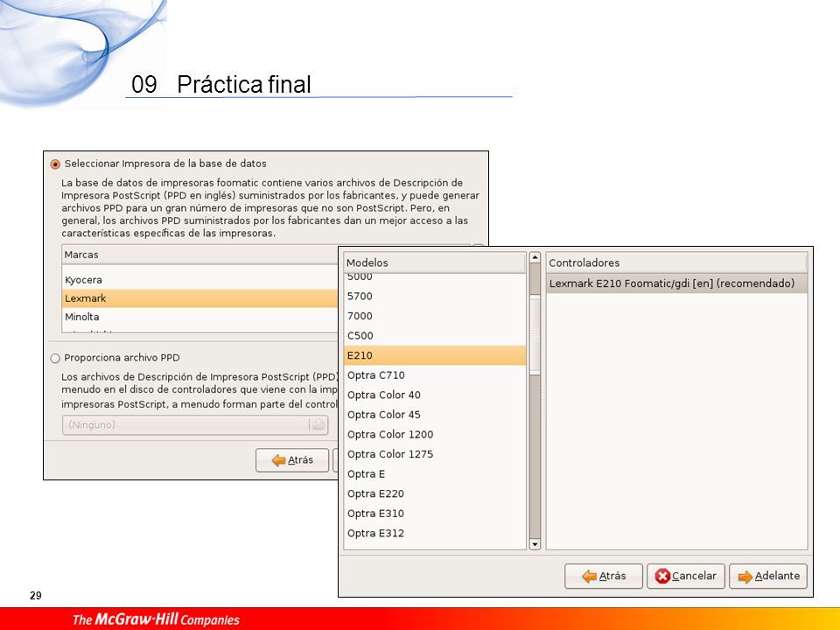This screenshot has height=630, width=840.
Task: Select model Optra Color 1200
Action: click(x=435, y=435)
